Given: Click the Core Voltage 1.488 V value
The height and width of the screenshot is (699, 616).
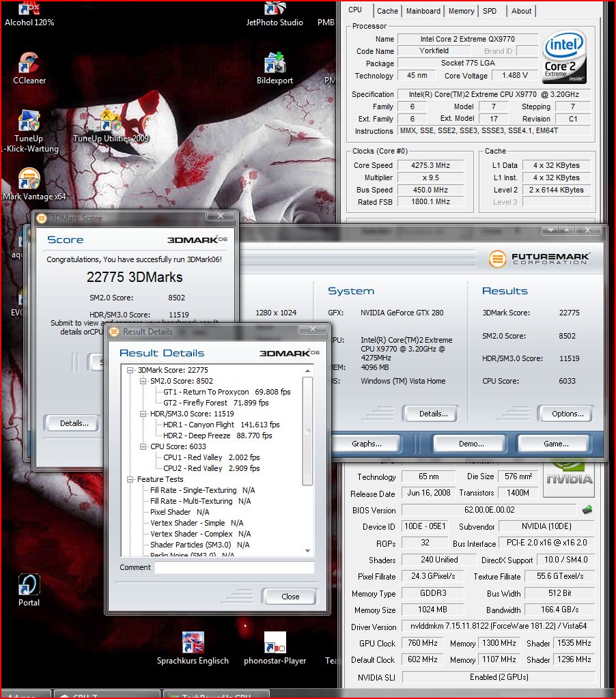Looking at the screenshot, I should (x=515, y=75).
